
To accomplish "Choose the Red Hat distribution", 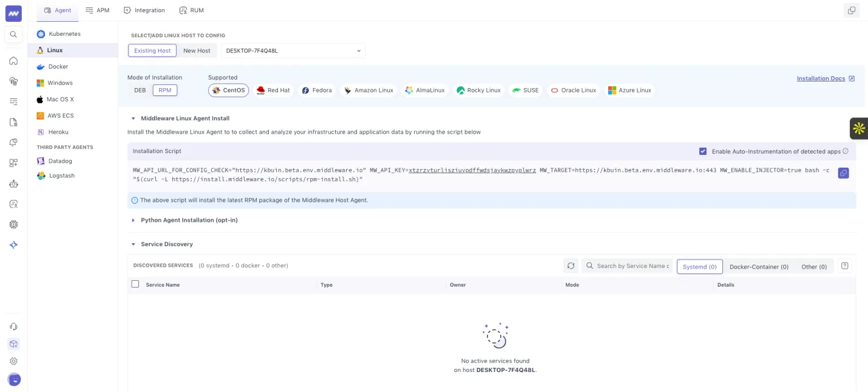I will 273,91.
